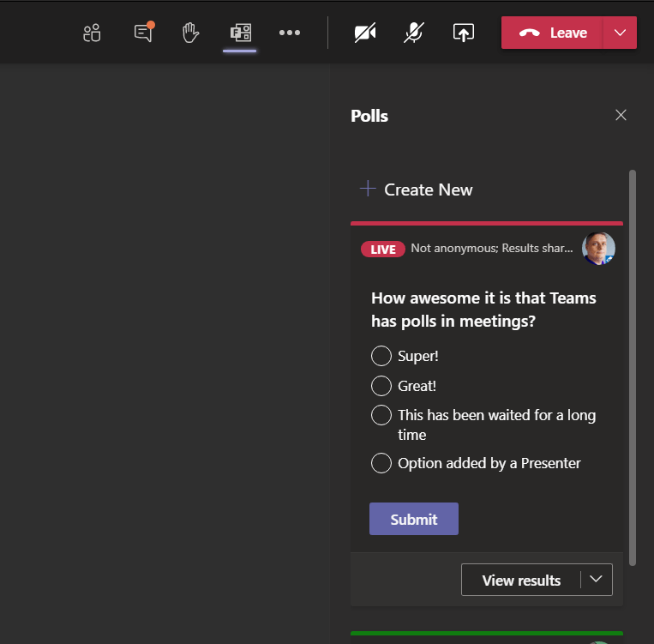Open the meeting chat
Viewport: 654px width, 644px height.
pyautogui.click(x=143, y=33)
